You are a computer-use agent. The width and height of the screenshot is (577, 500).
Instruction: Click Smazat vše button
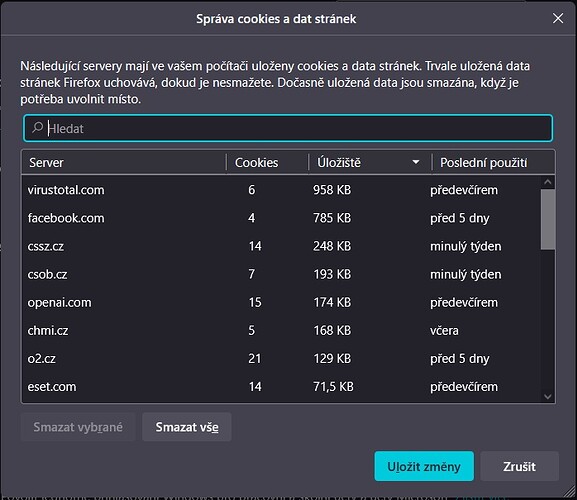[187, 427]
